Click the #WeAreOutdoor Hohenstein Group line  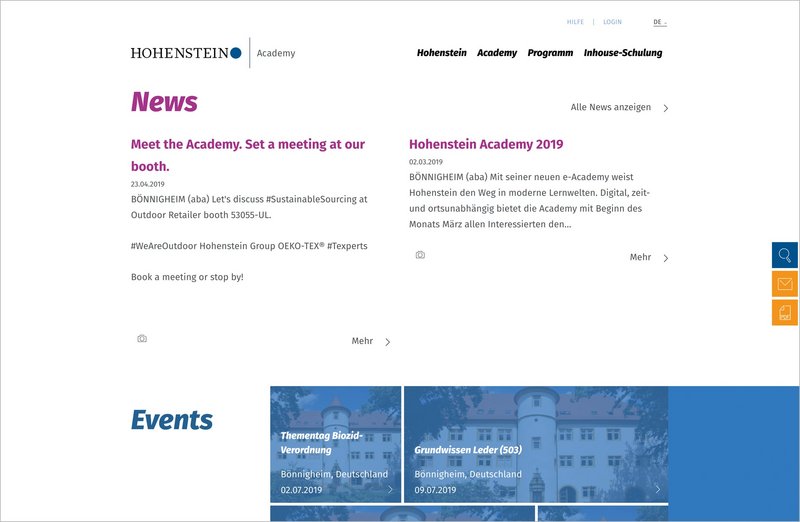[x=249, y=246]
